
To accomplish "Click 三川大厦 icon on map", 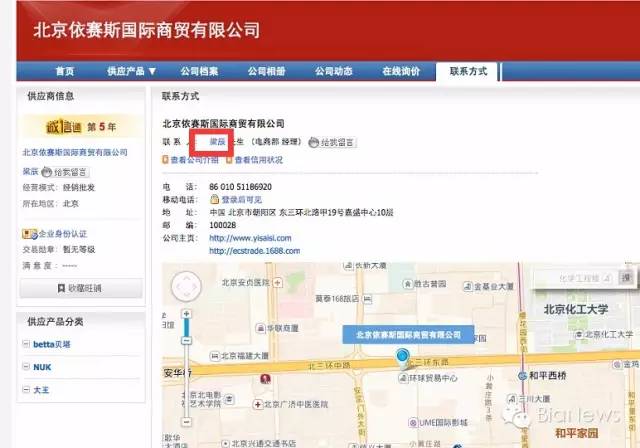I will (x=512, y=399).
